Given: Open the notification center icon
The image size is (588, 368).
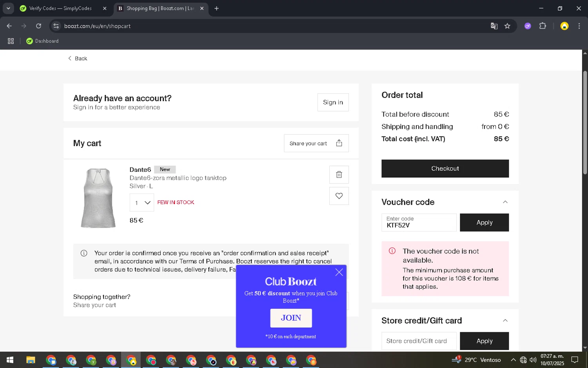Looking at the screenshot, I should point(574,360).
